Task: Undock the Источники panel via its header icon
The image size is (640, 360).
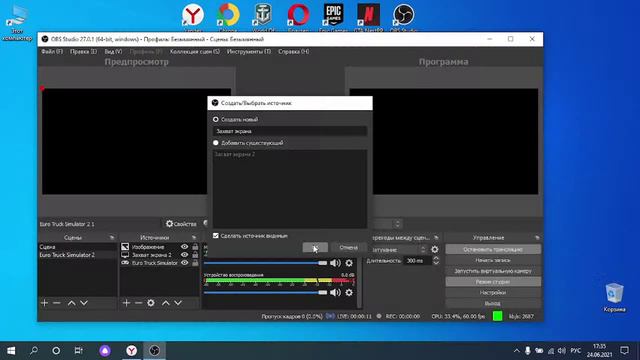Action: (x=193, y=238)
